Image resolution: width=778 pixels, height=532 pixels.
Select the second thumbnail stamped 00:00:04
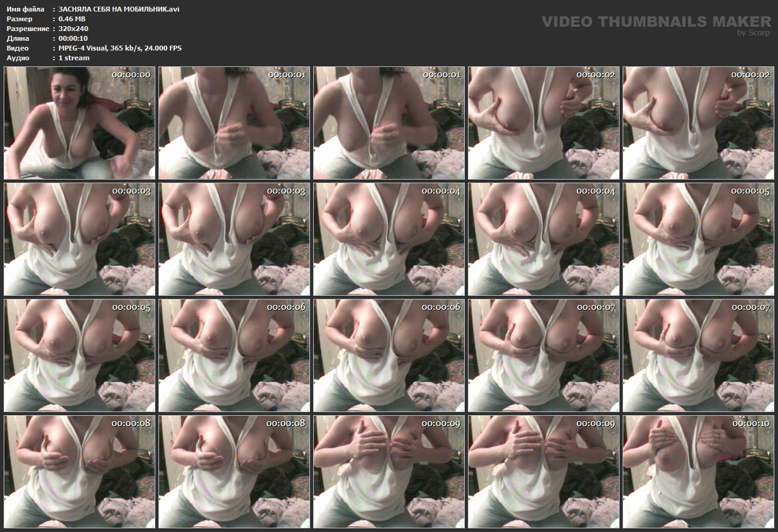[x=544, y=239]
